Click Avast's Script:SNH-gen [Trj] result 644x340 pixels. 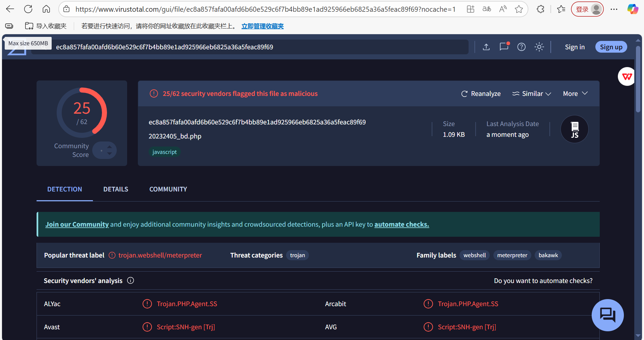[186, 327]
